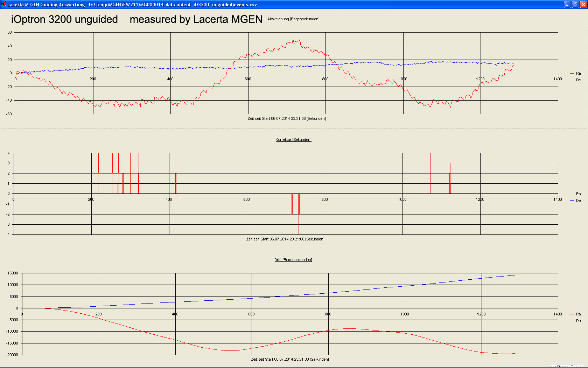This screenshot has width=588, height=368.
Task: Click the "measured by Lacerta MGEN" heading text
Action: click(196, 19)
